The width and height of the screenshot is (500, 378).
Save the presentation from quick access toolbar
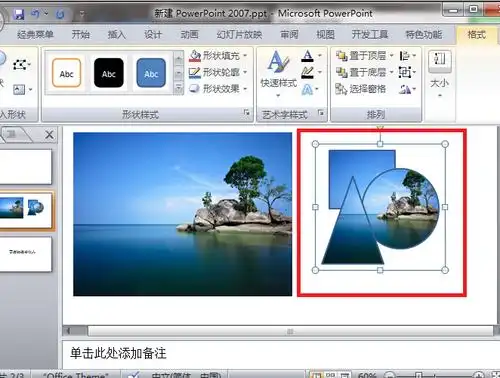pos(19,14)
